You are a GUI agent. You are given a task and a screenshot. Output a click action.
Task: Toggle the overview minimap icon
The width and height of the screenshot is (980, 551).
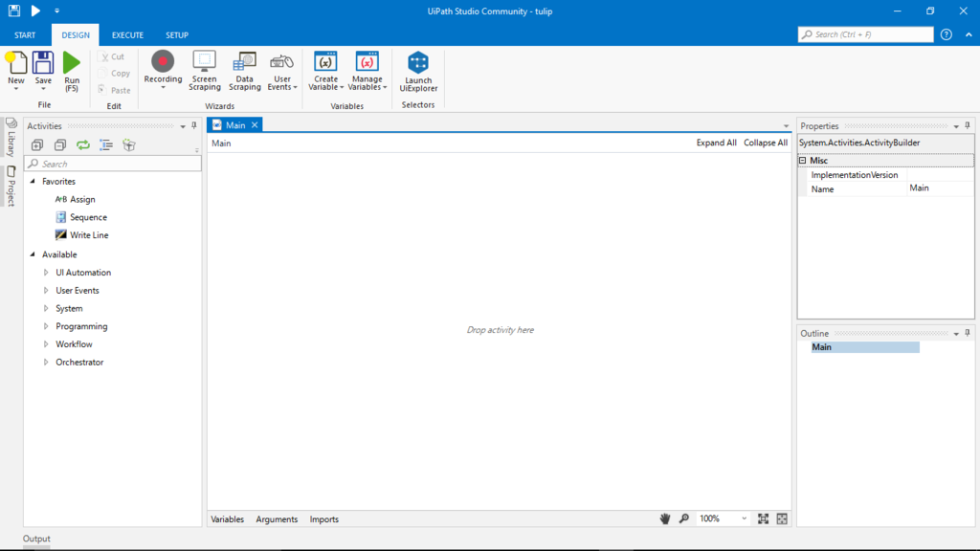click(x=782, y=518)
